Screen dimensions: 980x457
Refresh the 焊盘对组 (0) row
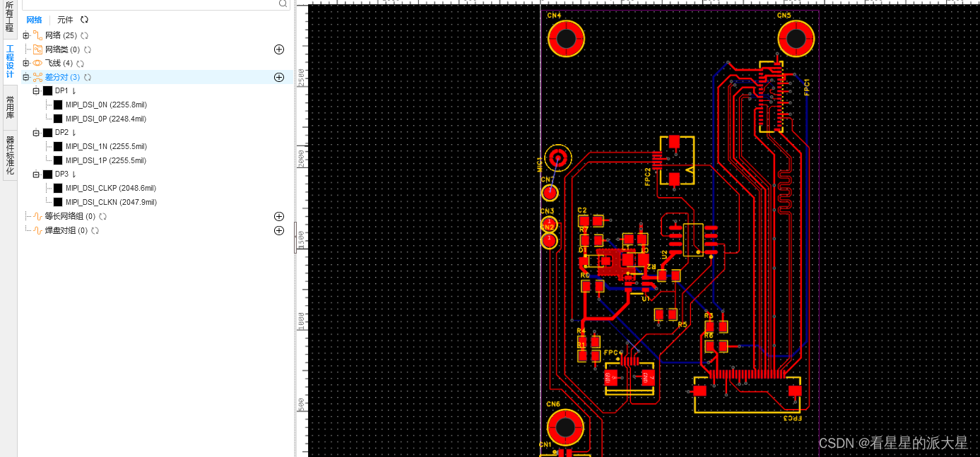click(95, 230)
